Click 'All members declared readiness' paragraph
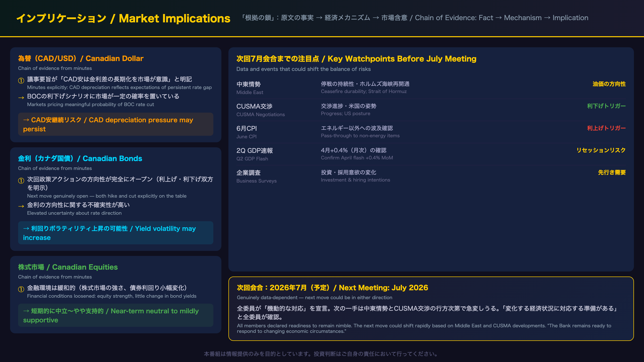644x362 pixels. tap(424, 328)
